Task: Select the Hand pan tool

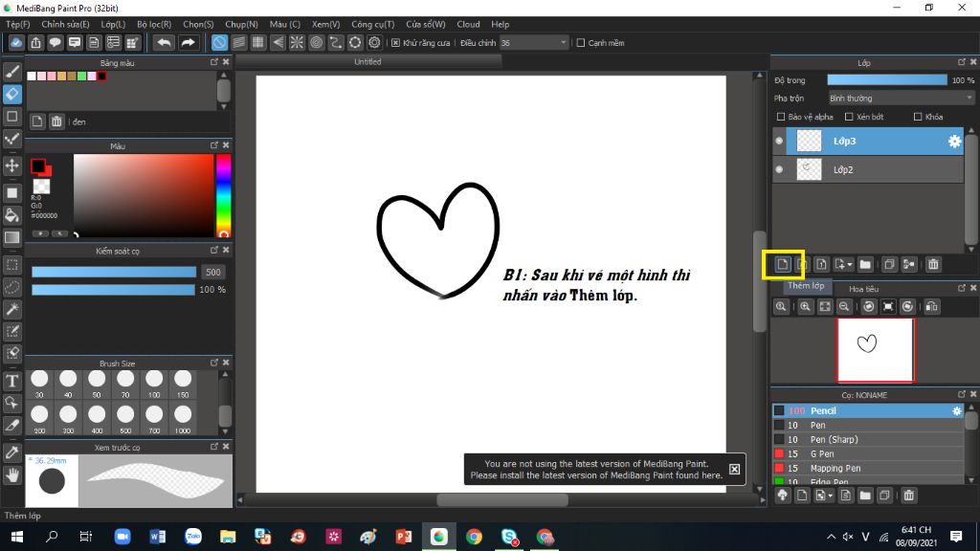Action: 12,474
